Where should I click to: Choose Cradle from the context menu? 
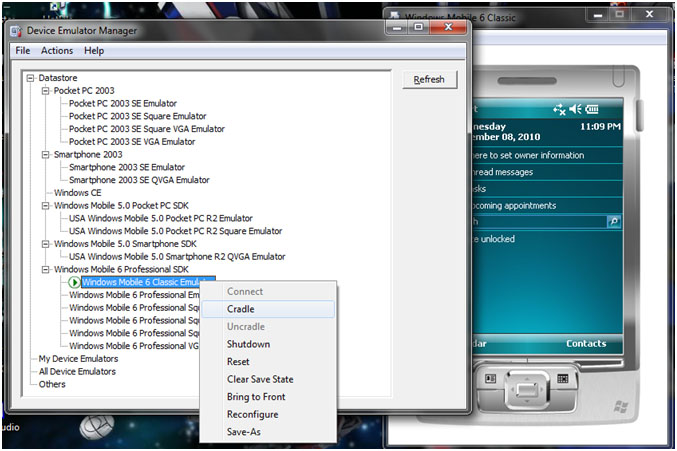coord(268,309)
